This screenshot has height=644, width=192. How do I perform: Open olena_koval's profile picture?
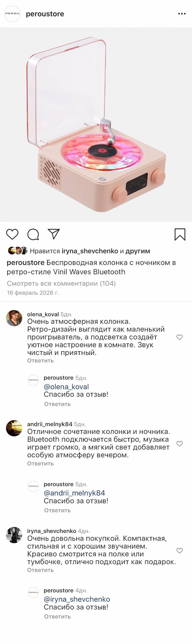(x=14, y=318)
